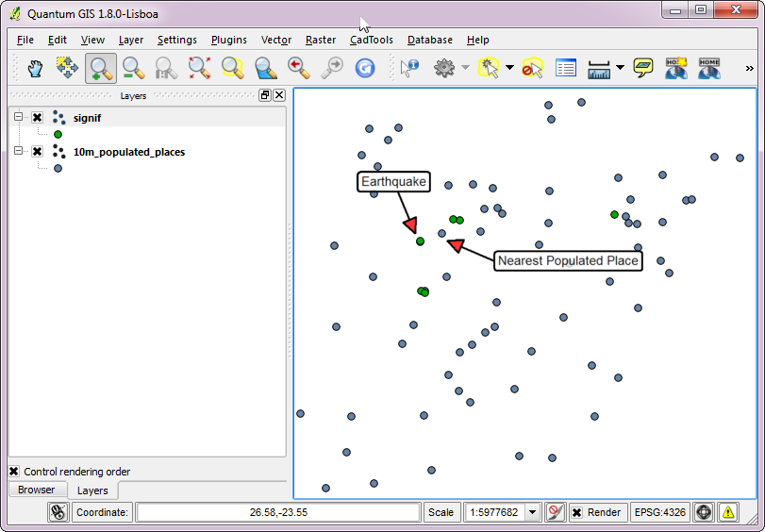This screenshot has width=765, height=532.
Task: Switch to the Browser tab
Action: point(37,490)
